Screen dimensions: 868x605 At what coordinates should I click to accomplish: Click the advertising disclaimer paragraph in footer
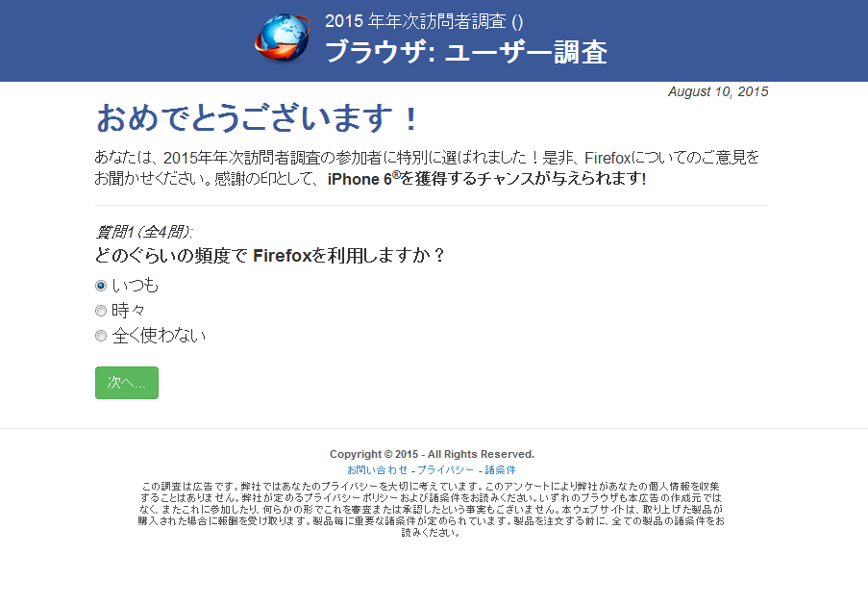pos(432,509)
